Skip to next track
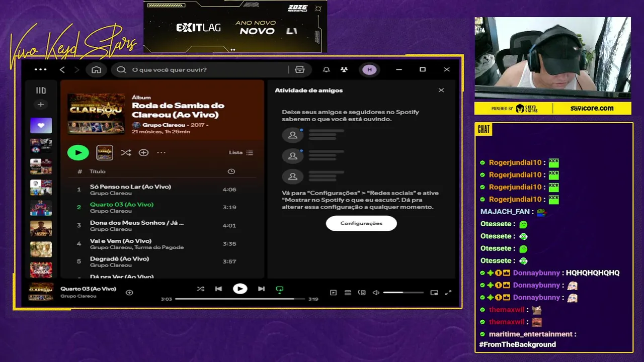This screenshot has height=362, width=644. (x=261, y=289)
